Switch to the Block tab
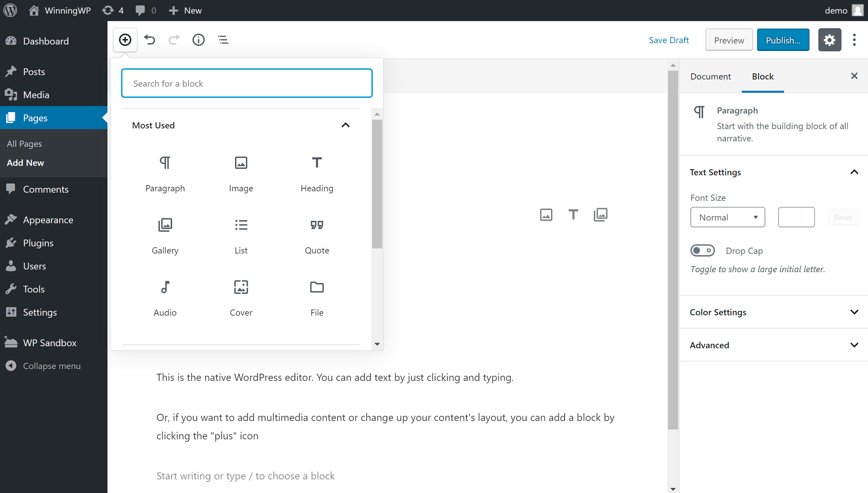The width and height of the screenshot is (868, 493). 762,76
